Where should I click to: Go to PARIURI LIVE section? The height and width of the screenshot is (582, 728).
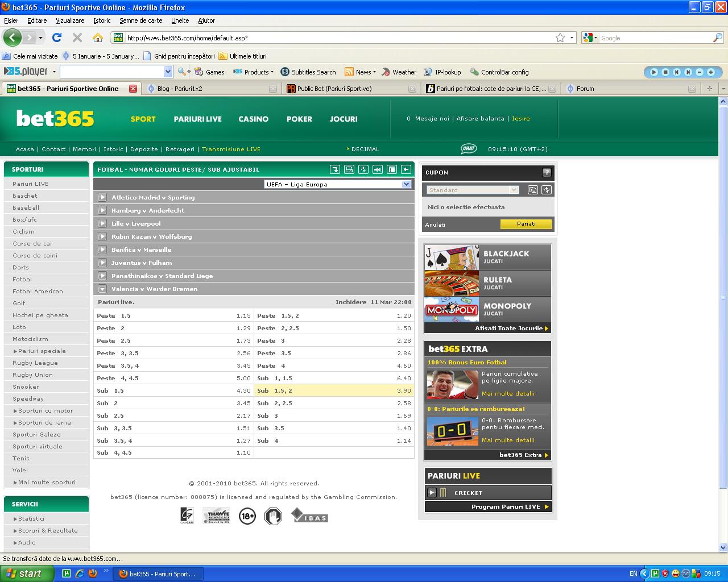coord(197,119)
